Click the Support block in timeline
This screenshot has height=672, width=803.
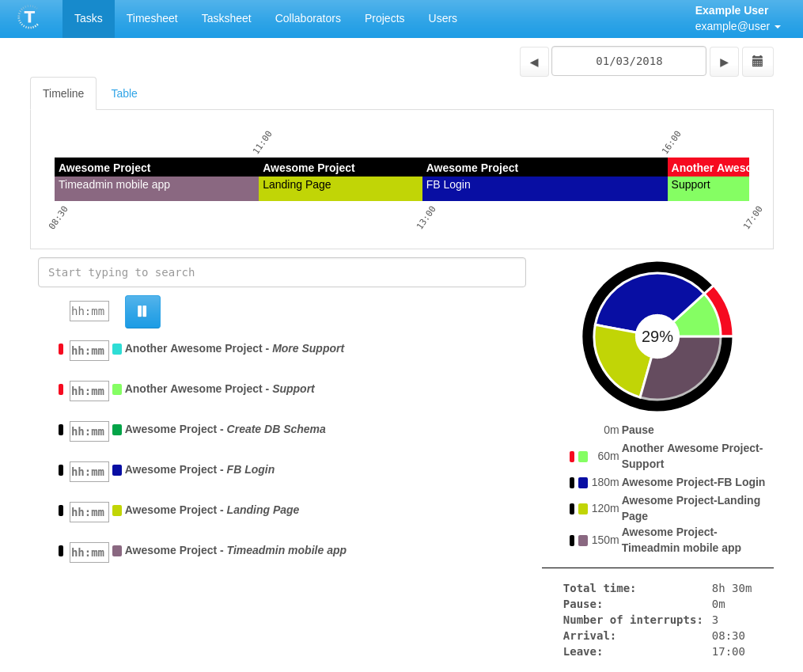pos(707,188)
